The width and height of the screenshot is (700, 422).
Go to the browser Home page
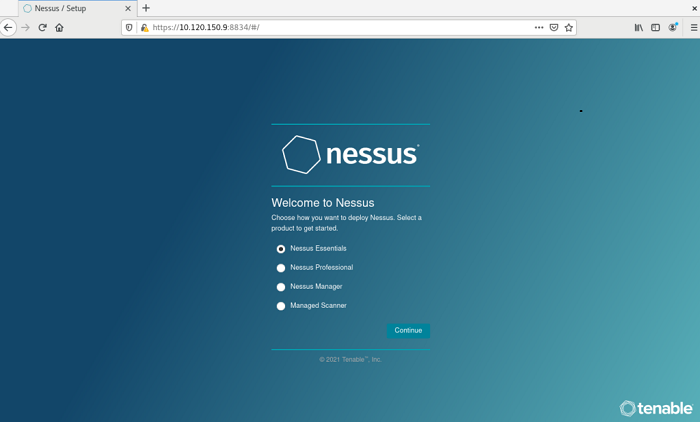(59, 28)
